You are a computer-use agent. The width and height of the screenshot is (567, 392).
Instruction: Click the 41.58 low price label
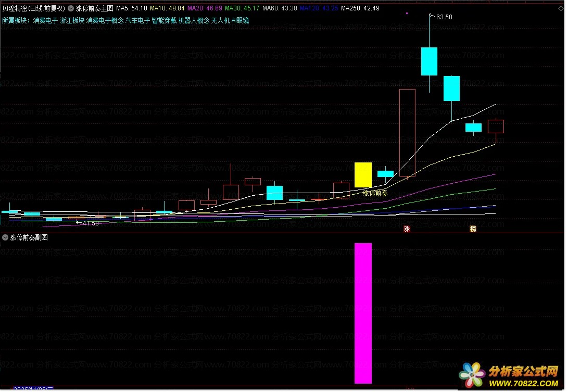91,223
